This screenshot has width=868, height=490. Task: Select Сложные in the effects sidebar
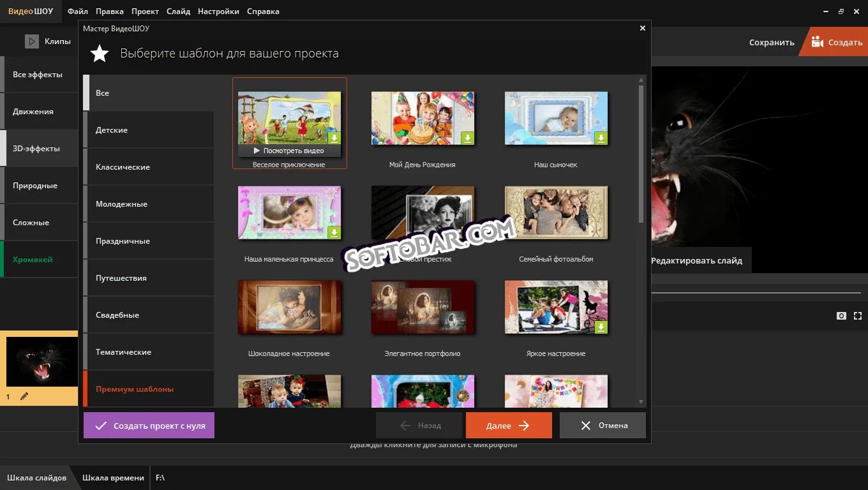pyautogui.click(x=39, y=223)
